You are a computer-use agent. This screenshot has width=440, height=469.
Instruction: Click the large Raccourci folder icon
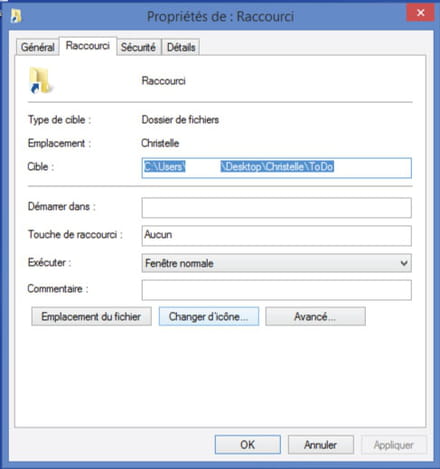[40, 80]
